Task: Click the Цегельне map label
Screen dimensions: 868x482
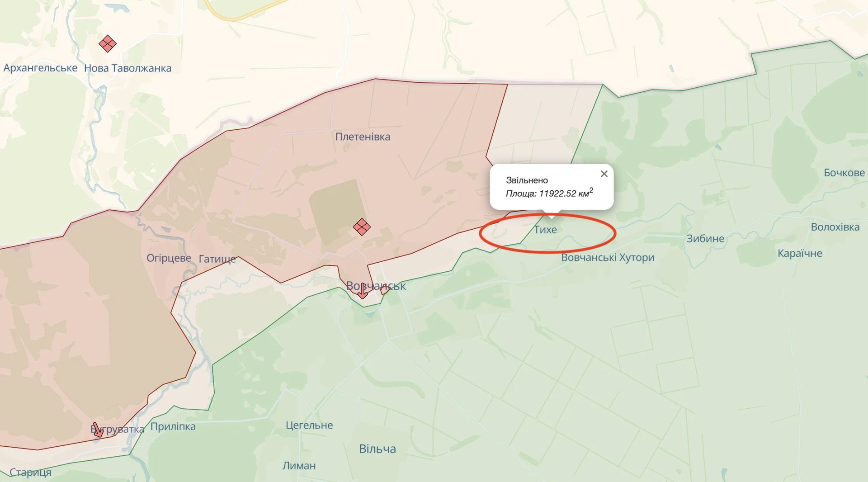Action: point(309,425)
